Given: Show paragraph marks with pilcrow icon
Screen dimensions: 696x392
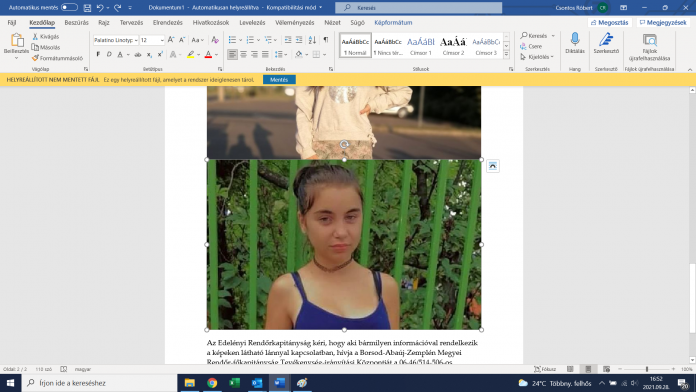Looking at the screenshot, I should tap(326, 40).
